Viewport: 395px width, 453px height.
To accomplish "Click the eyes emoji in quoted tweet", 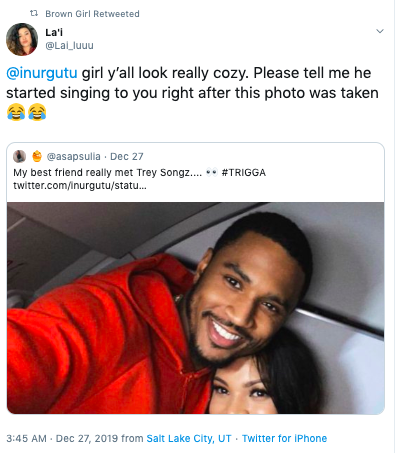I will (212, 172).
